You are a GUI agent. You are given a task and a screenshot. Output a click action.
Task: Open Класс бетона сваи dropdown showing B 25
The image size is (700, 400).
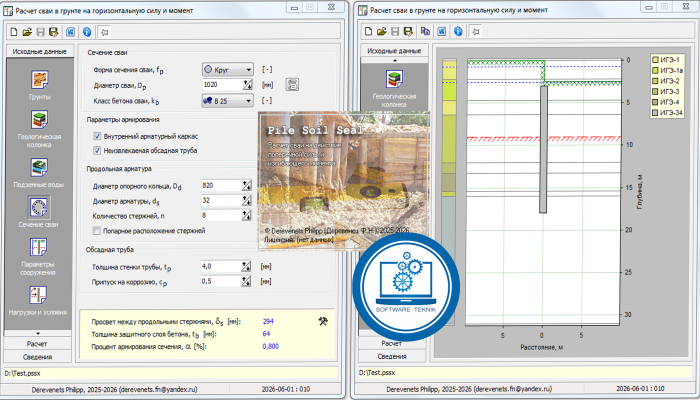point(228,101)
